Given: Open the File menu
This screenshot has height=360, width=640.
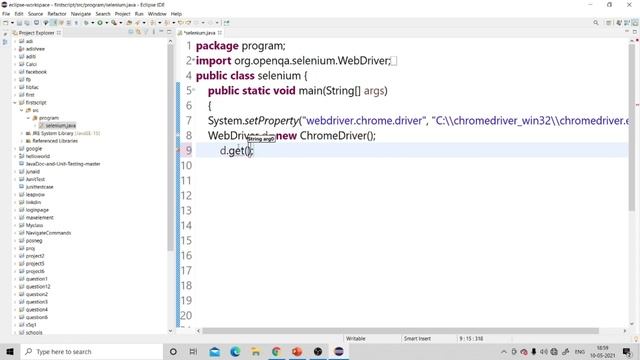Looking at the screenshot, I should (x=6, y=14).
